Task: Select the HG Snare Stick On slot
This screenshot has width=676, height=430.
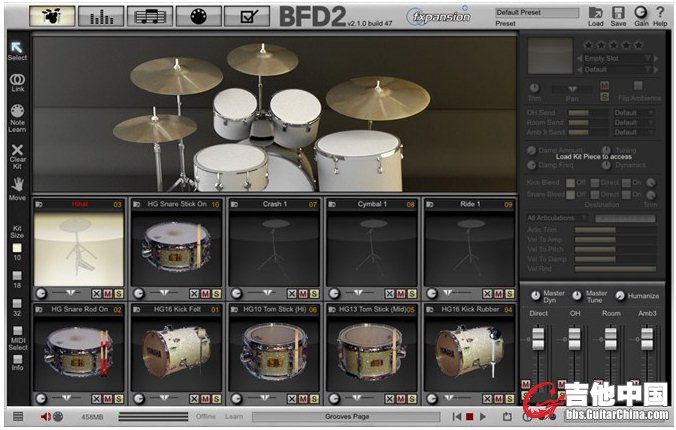Action: tap(176, 249)
